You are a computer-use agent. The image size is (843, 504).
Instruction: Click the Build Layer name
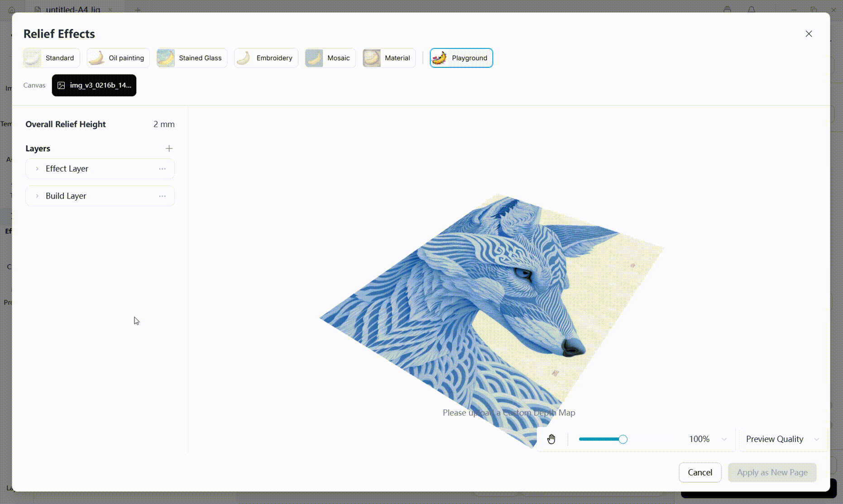[x=66, y=196]
